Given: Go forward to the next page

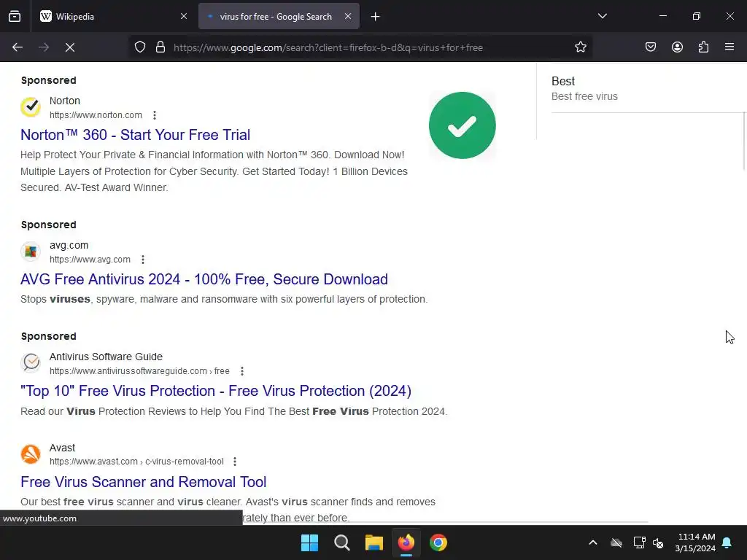Looking at the screenshot, I should coord(44,47).
